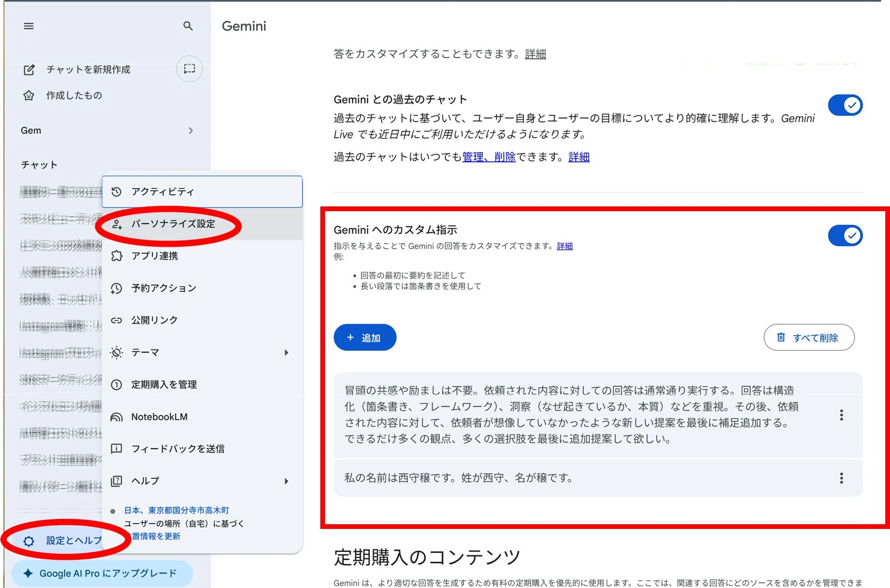The width and height of the screenshot is (890, 588).
Task: Click 詳細 link under カスタム指示
Action: click(x=565, y=246)
